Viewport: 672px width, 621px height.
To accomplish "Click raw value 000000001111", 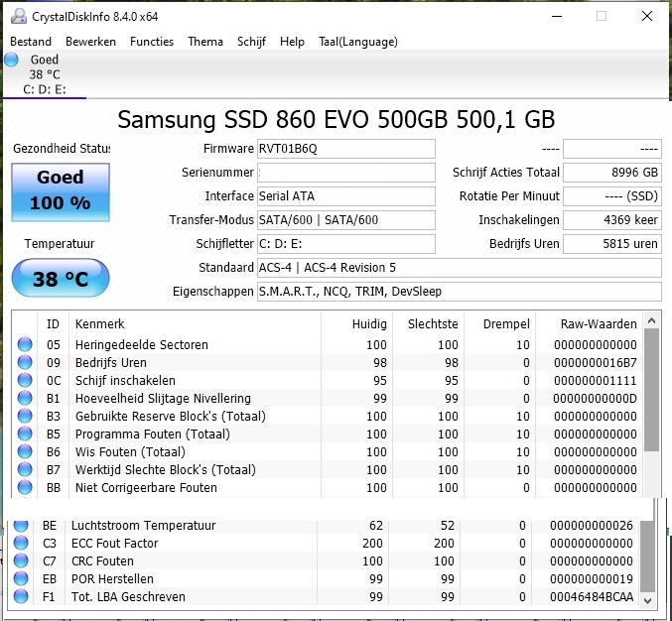I will [596, 381].
